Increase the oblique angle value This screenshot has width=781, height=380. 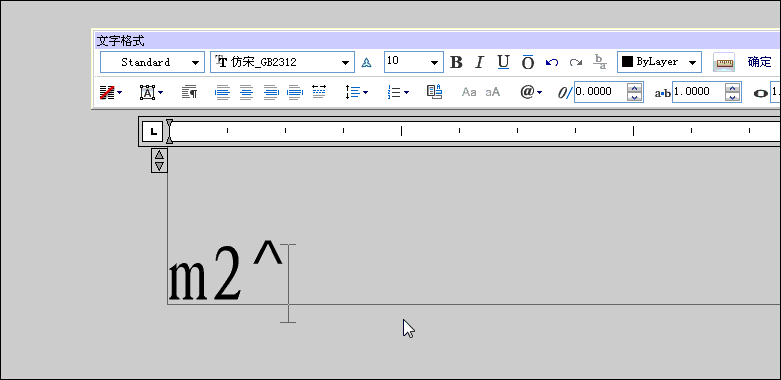[x=634, y=88]
